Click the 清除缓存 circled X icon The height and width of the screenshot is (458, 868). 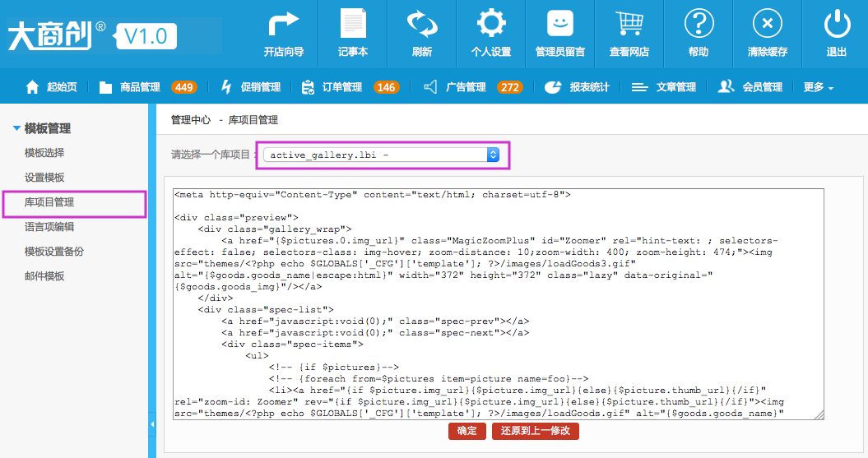(768, 24)
